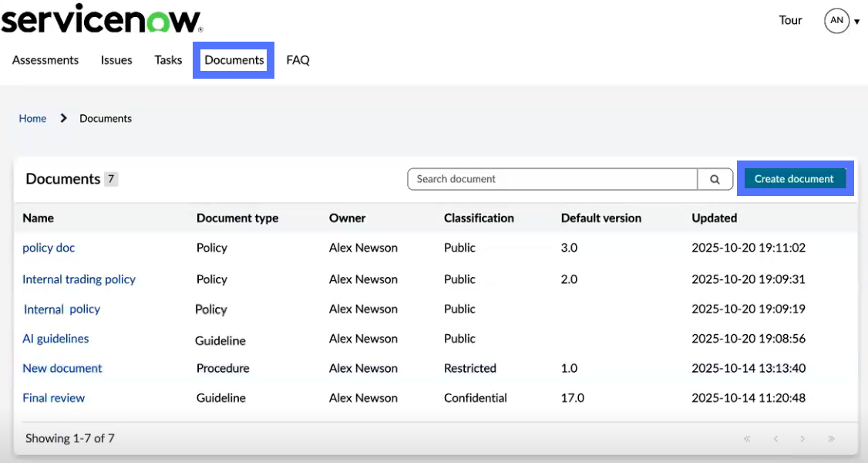The width and height of the screenshot is (868, 463).
Task: Open the Assessments tab
Action: pos(45,60)
